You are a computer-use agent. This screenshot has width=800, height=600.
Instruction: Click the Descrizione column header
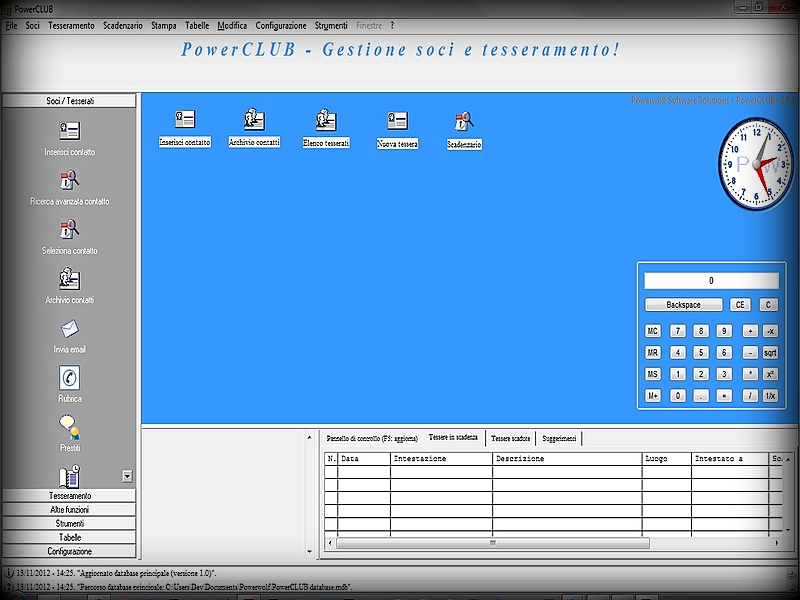tap(567, 459)
